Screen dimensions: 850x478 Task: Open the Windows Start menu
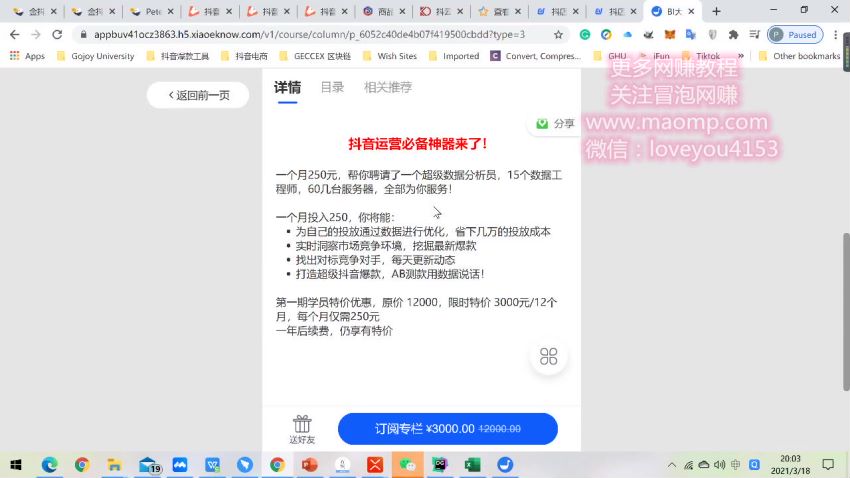16,465
